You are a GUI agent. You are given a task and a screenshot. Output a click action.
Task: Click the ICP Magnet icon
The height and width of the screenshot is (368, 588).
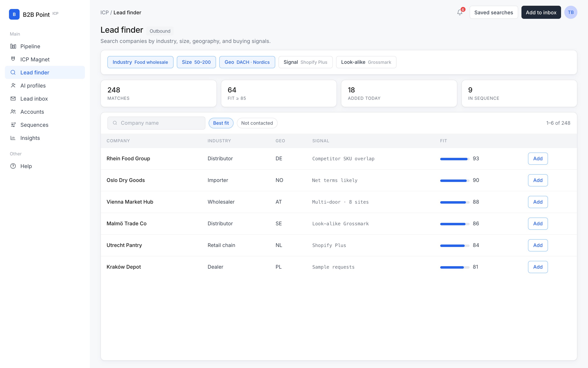pos(13,59)
